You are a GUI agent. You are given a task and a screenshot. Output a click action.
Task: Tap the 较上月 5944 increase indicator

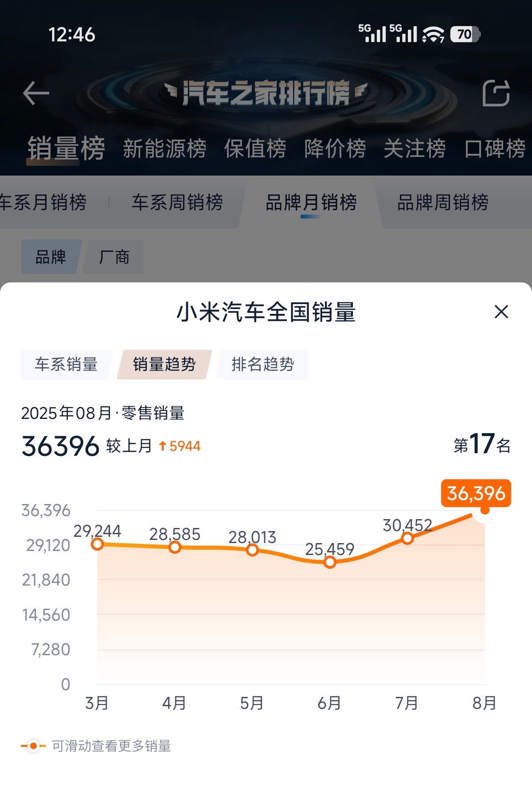point(153,446)
